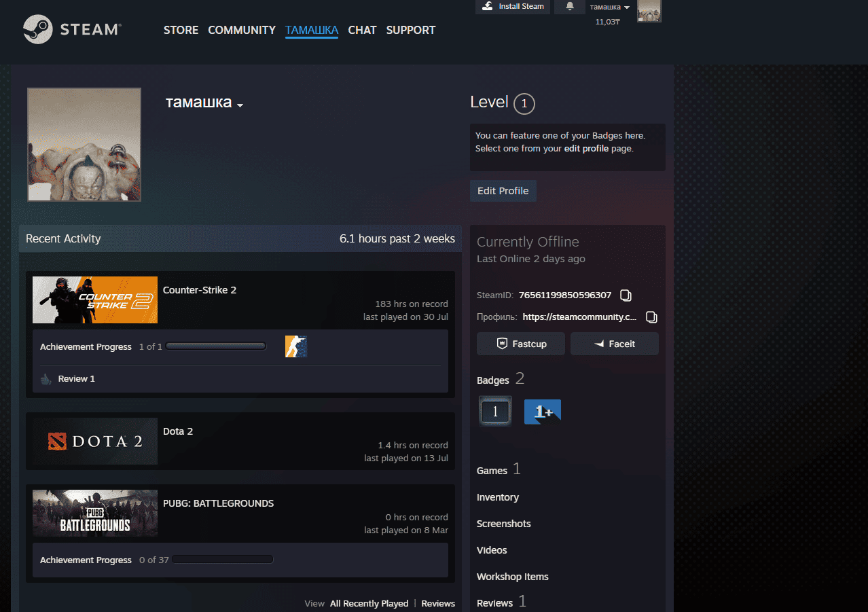Image resolution: width=868 pixels, height=612 pixels.
Task: Open the Videos sidebar link
Action: pyautogui.click(x=492, y=550)
